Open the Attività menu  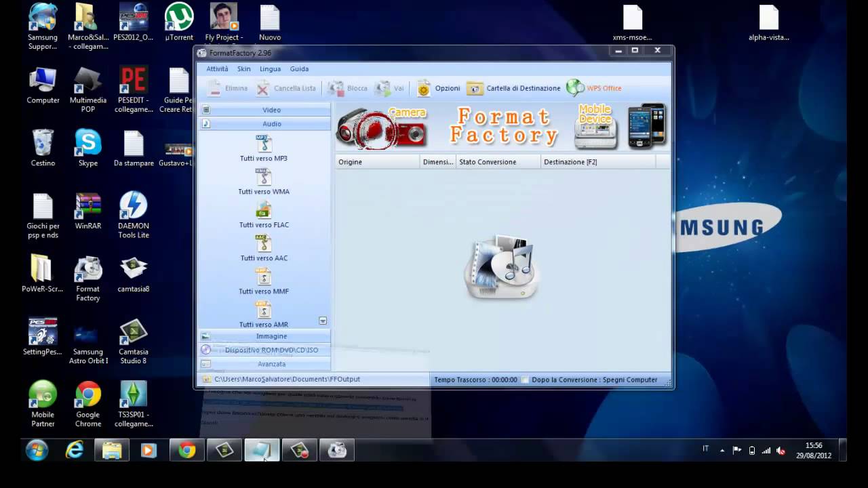tap(217, 68)
